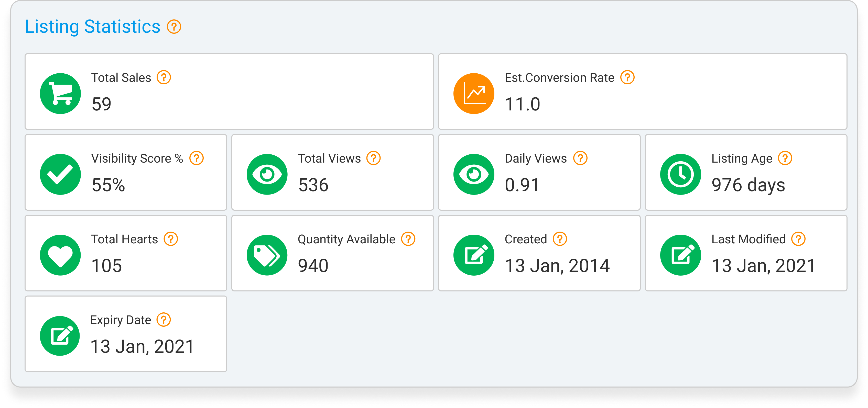The image size is (868, 408).
Task: Click the Daily Views eye icon
Action: (x=474, y=174)
